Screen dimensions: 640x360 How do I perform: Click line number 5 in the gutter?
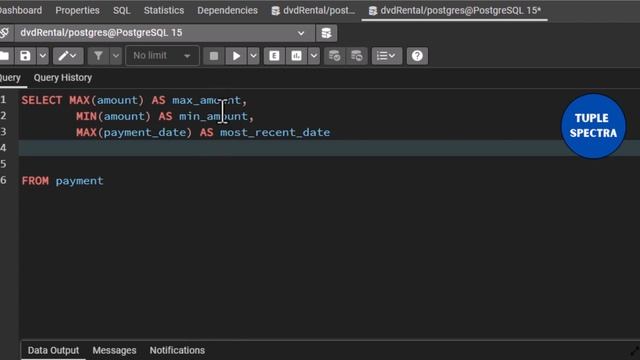tap(4, 164)
